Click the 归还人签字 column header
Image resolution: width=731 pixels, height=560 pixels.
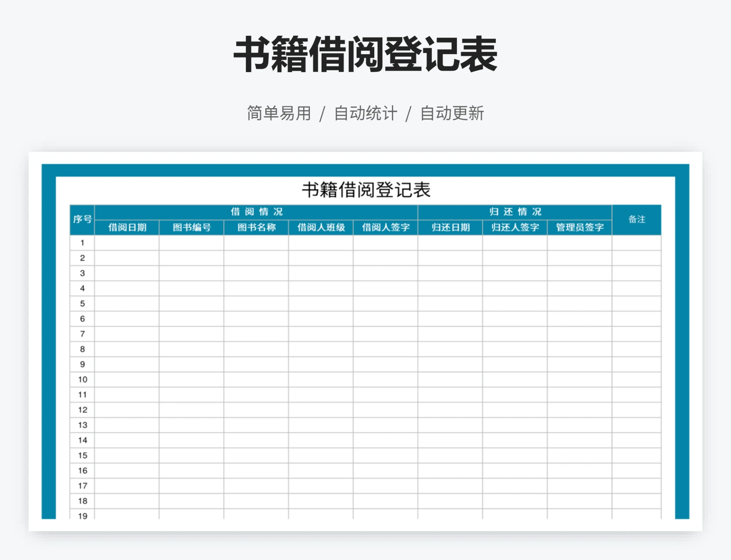[x=515, y=228]
